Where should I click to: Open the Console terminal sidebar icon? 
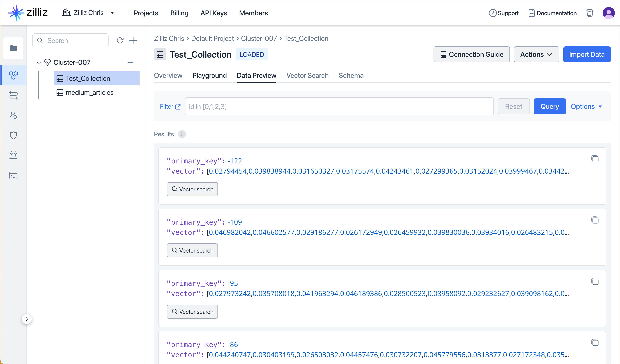[x=13, y=175]
